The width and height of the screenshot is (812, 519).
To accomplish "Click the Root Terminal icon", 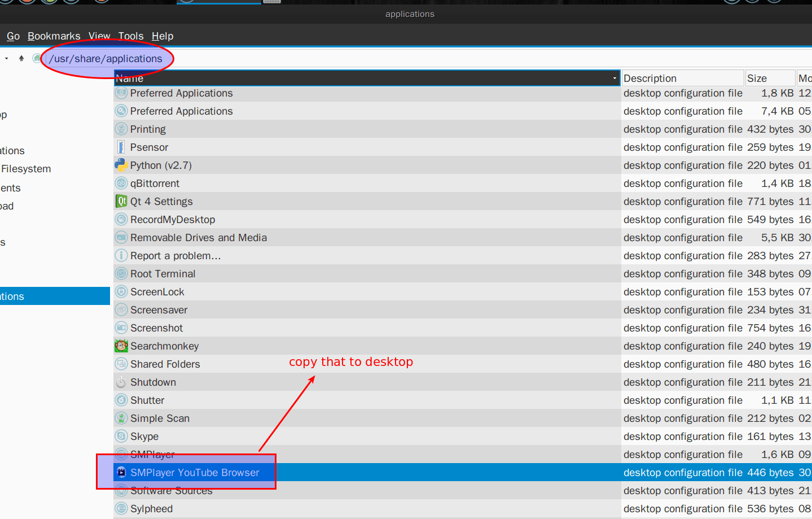I will coord(121,274).
